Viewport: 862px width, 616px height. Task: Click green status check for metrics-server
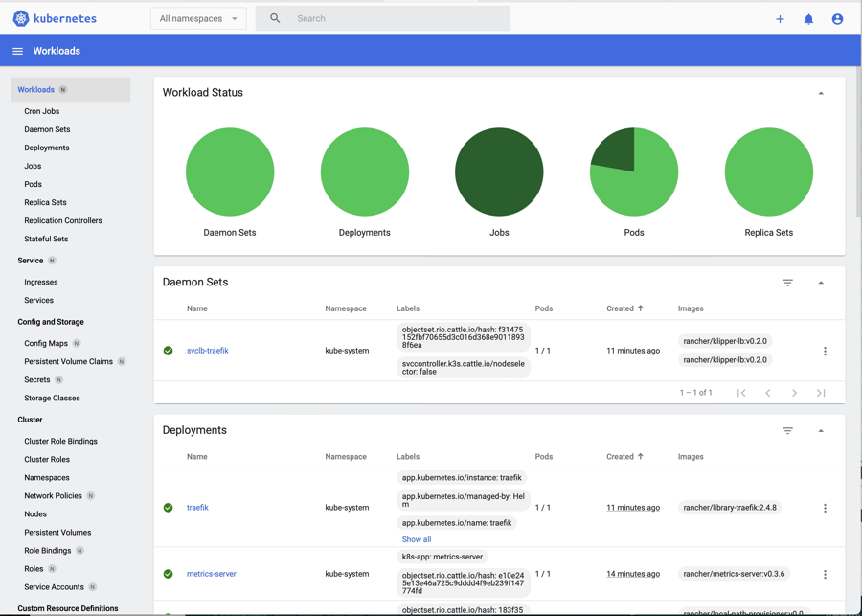(169, 574)
